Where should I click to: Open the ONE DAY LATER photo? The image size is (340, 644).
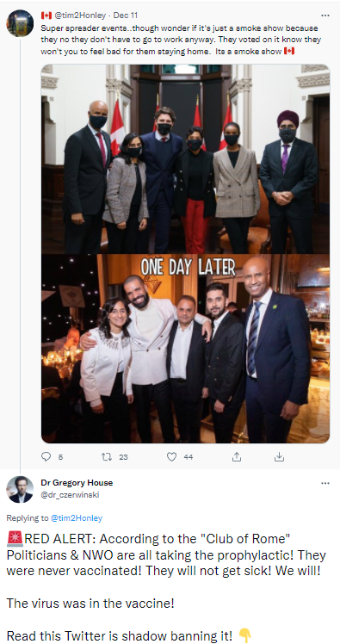[x=185, y=349]
